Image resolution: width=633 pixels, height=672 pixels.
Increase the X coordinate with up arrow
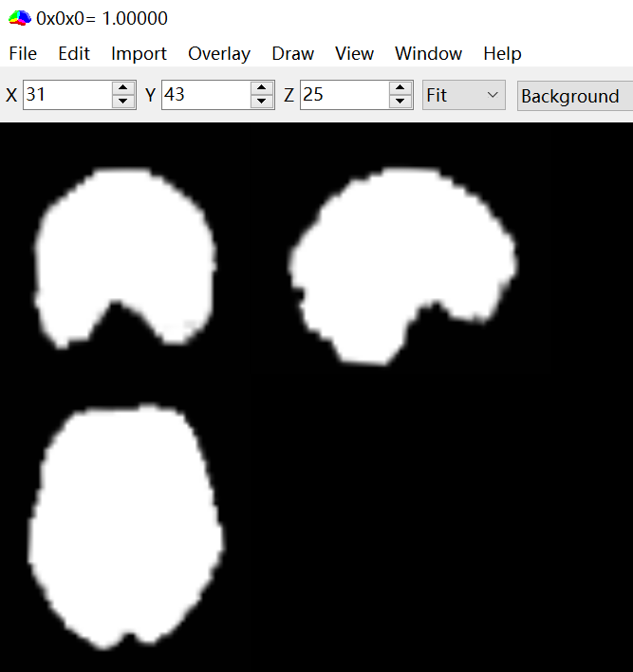tap(123, 87)
